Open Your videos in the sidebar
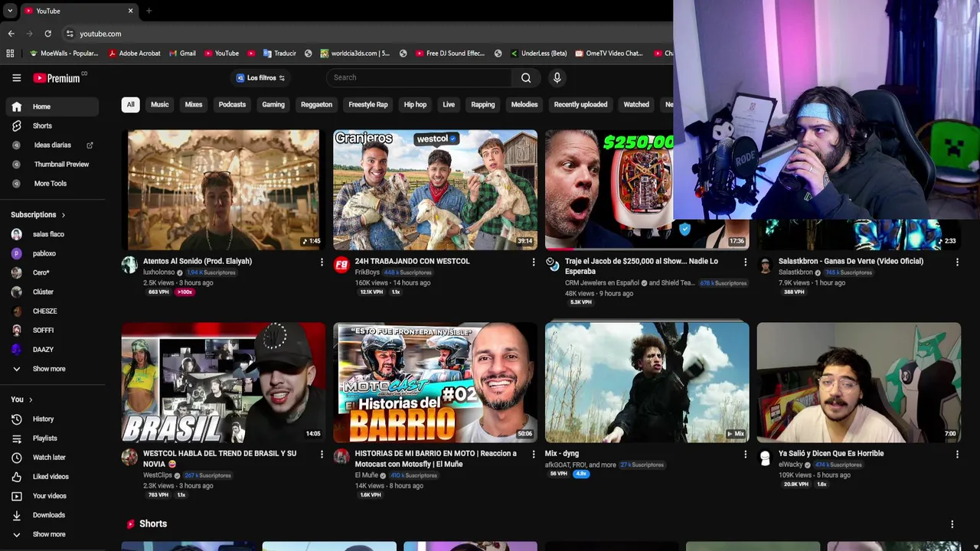This screenshot has width=980, height=551. click(52, 495)
